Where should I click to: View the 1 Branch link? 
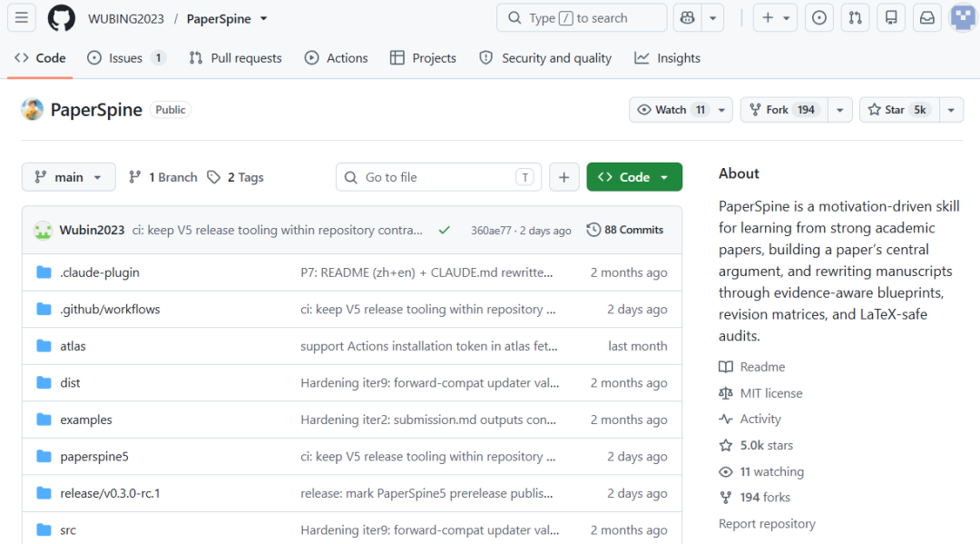pos(162,177)
